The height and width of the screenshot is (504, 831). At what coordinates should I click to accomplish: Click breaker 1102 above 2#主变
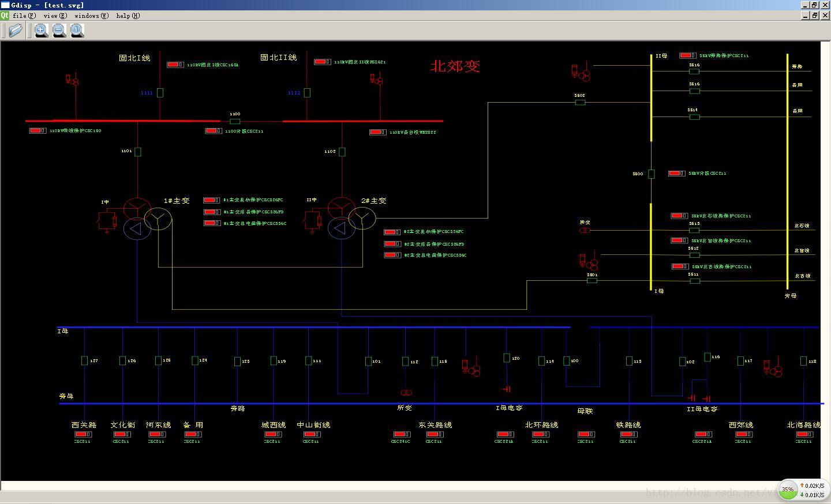[342, 152]
